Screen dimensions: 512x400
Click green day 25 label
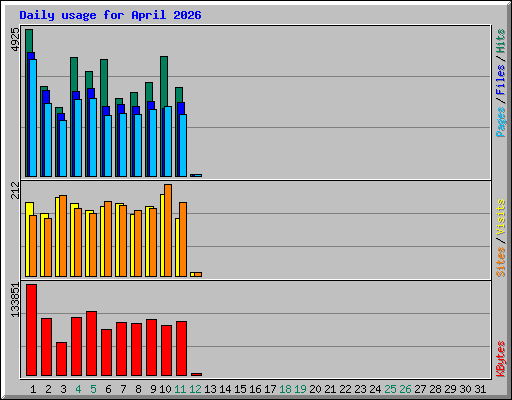click(x=390, y=389)
